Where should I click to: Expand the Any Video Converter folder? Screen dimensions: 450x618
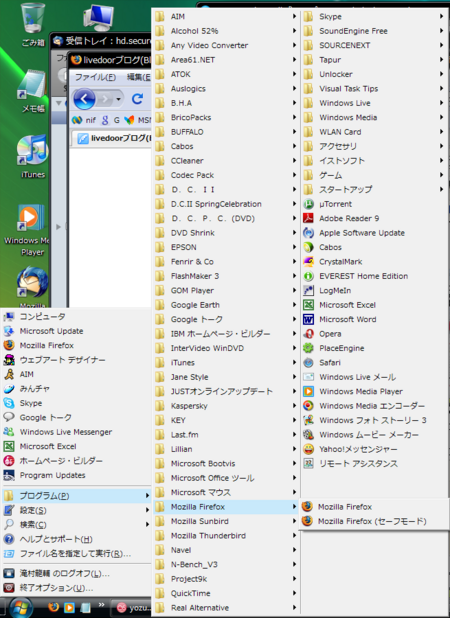click(x=226, y=45)
